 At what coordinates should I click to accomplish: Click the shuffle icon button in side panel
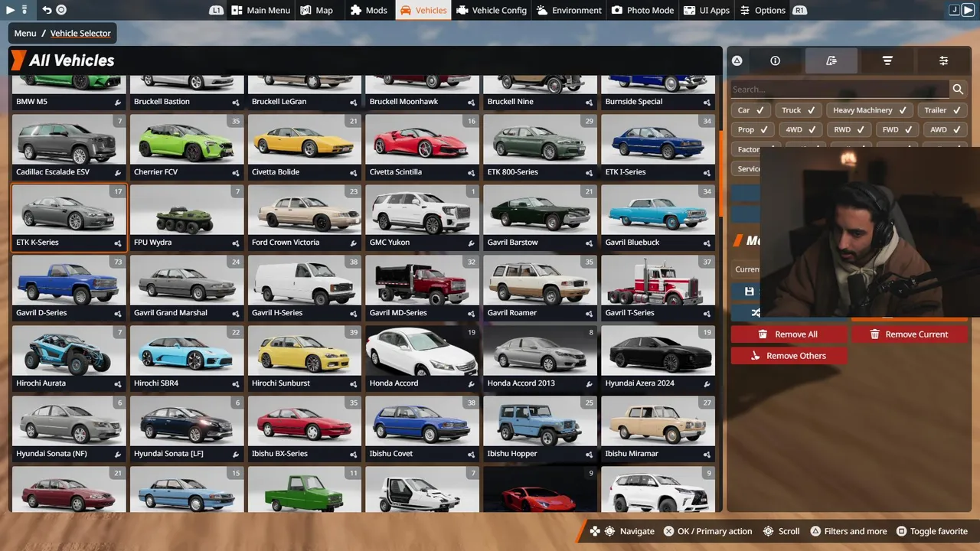pos(756,313)
